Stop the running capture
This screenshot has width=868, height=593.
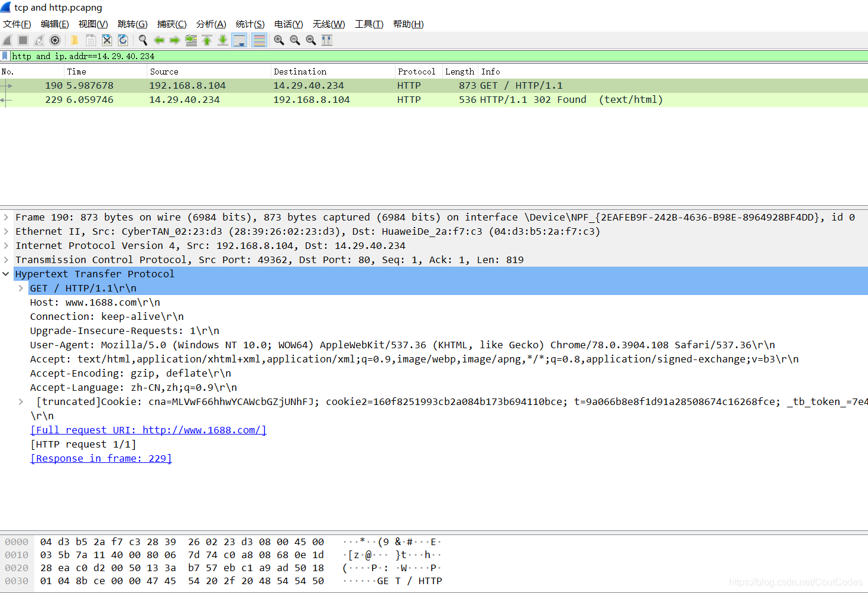coord(23,40)
